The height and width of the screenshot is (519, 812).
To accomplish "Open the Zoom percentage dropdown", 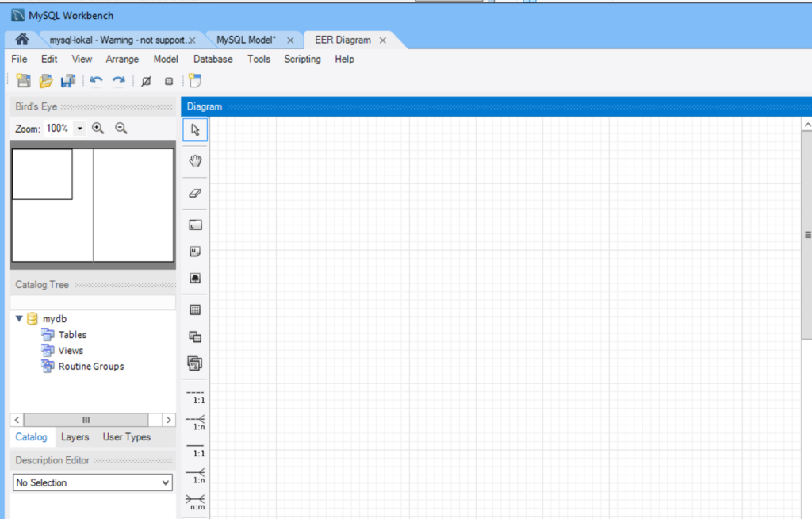I will coord(80,128).
